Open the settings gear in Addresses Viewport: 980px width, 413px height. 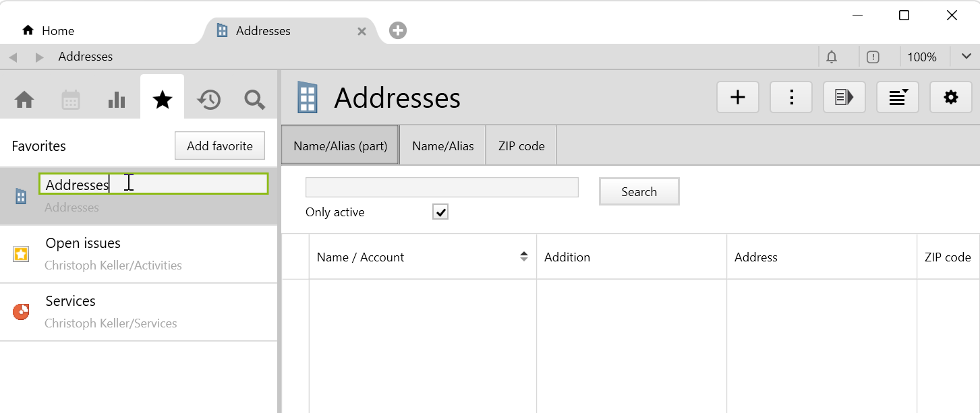pyautogui.click(x=950, y=98)
